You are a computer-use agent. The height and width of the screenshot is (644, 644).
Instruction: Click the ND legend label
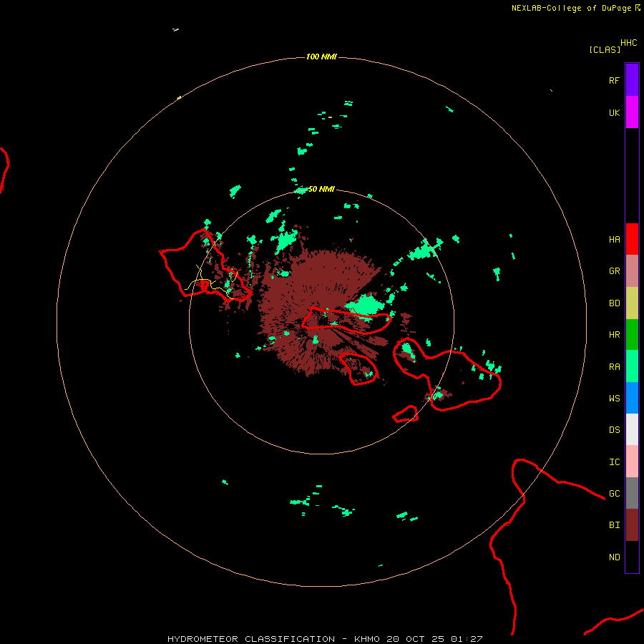pyautogui.click(x=614, y=557)
